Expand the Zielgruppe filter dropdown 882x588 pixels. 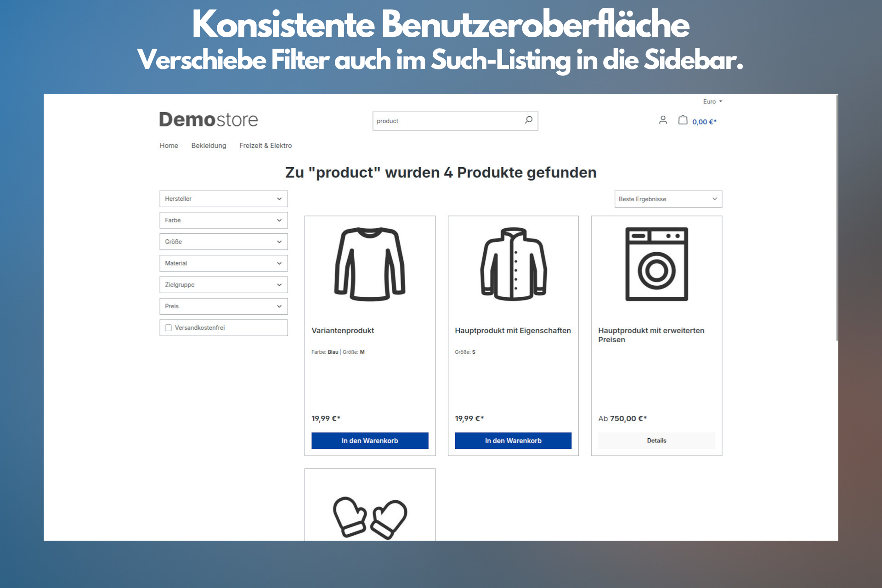224,285
